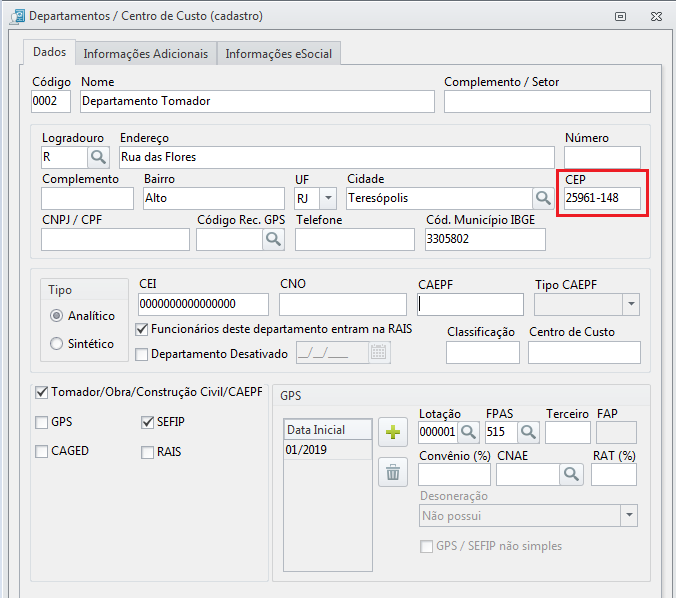Viewport: 676px width, 598px height.
Task: Enable the GPS checkbox
Action: [41, 422]
